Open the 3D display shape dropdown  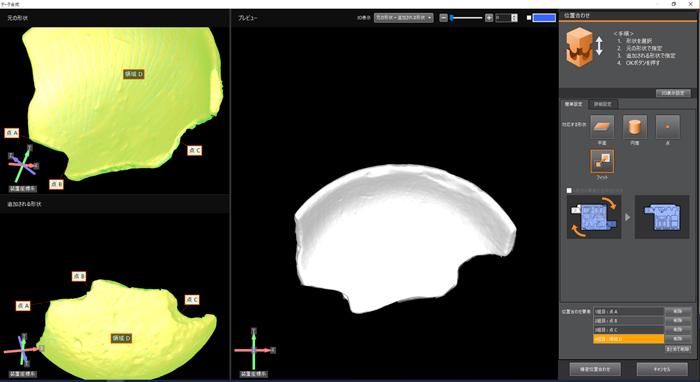(x=404, y=18)
